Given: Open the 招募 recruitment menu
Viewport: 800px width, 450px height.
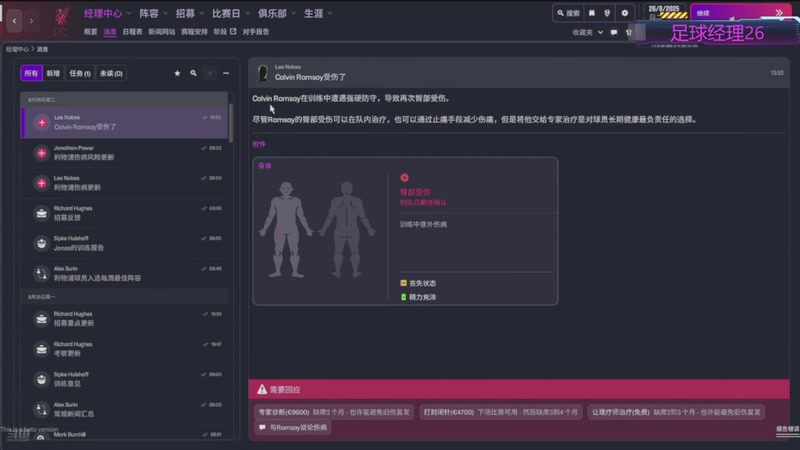Looking at the screenshot, I should pyautogui.click(x=185, y=13).
